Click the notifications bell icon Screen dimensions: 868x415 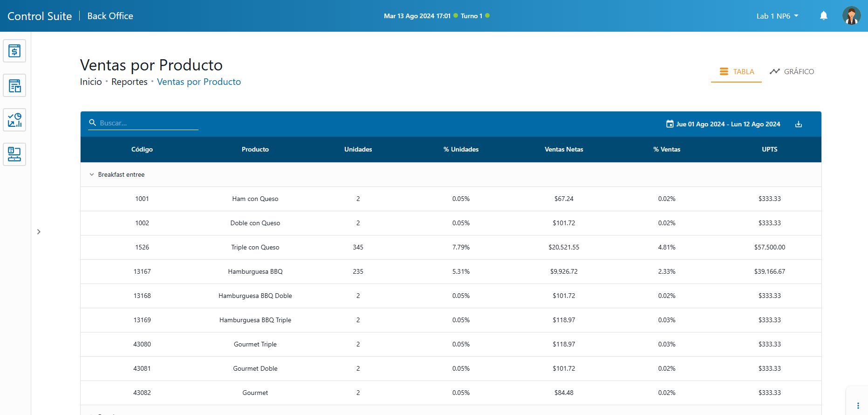823,16
